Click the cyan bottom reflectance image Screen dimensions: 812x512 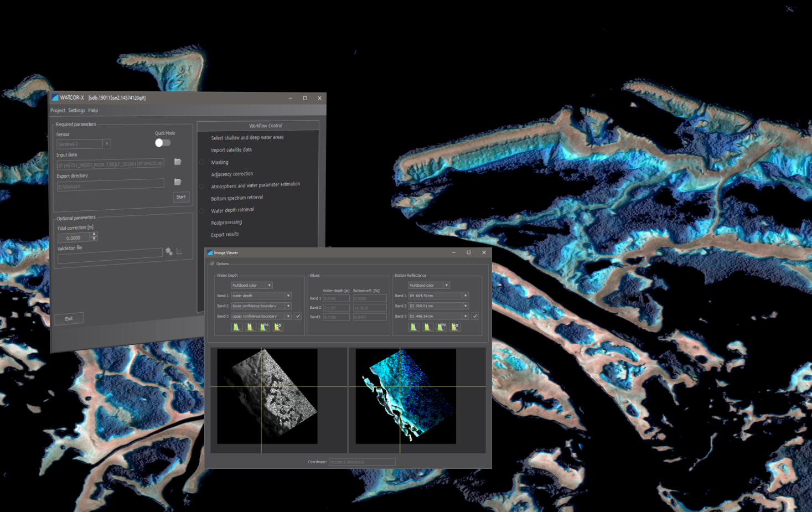click(x=406, y=396)
